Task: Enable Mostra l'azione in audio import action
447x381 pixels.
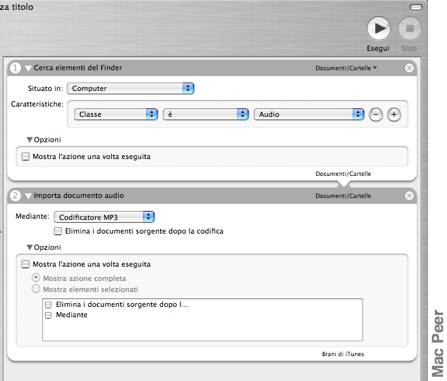Action: 25,264
